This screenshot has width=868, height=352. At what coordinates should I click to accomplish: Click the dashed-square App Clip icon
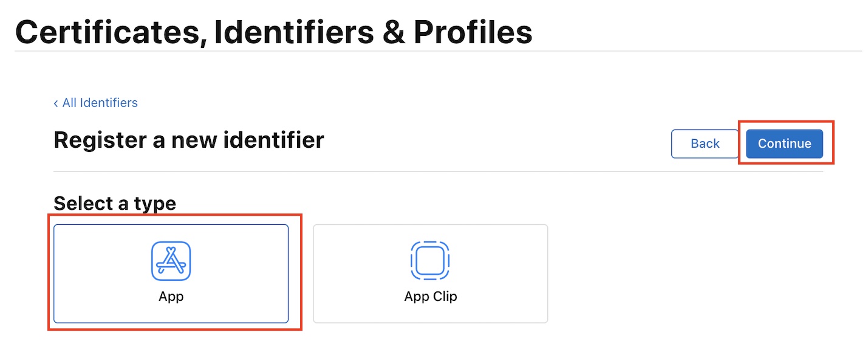click(x=430, y=261)
